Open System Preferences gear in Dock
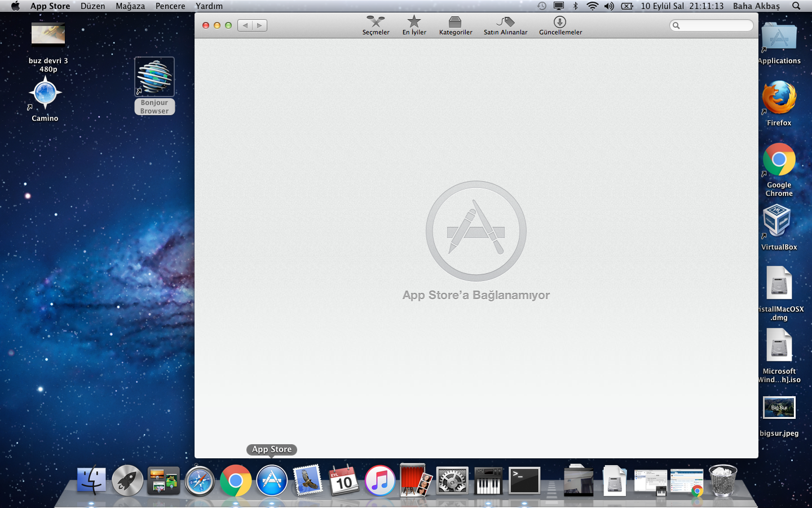 [x=452, y=481]
